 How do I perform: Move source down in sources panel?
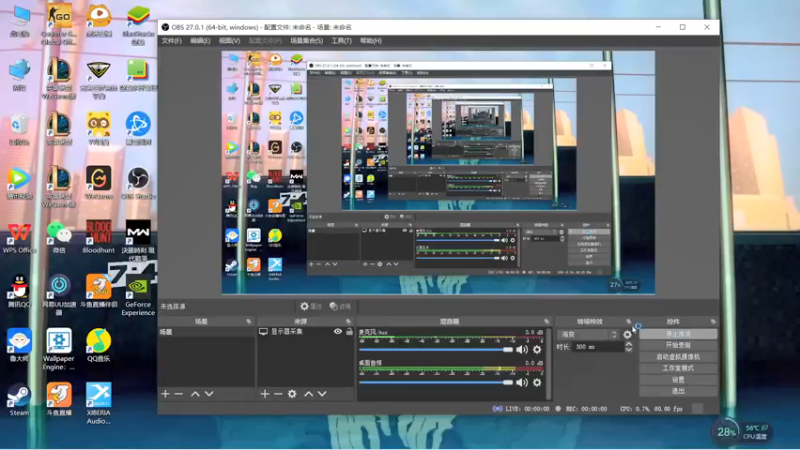coord(322,394)
